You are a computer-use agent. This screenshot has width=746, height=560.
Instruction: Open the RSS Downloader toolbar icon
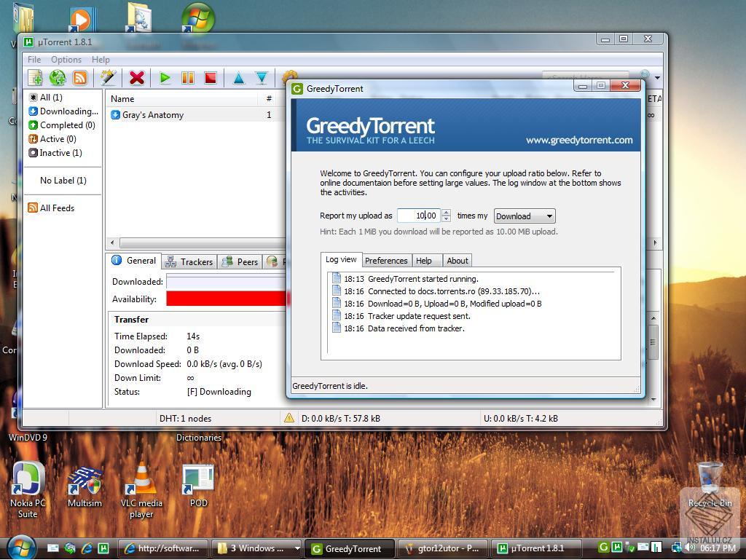(x=80, y=77)
